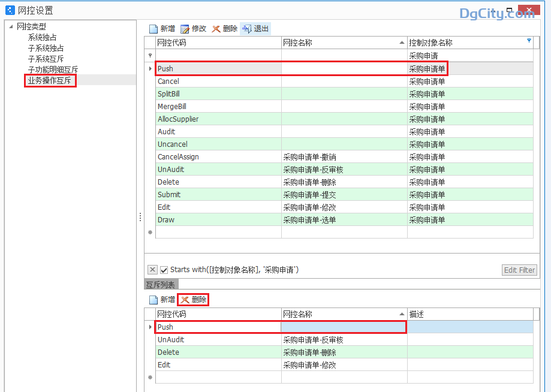Disable the active filter using the X button
Screen dimensions: 551x392
point(152,269)
